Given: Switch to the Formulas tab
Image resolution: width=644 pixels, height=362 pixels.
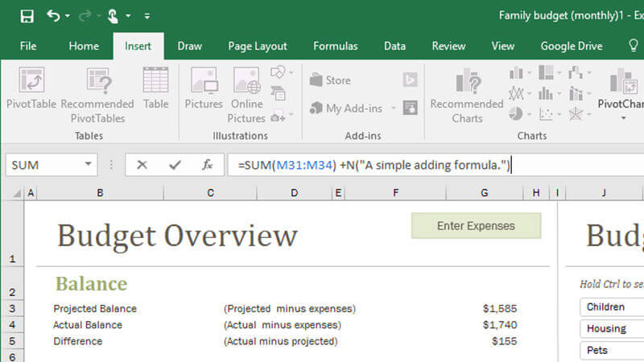Looking at the screenshot, I should (336, 46).
